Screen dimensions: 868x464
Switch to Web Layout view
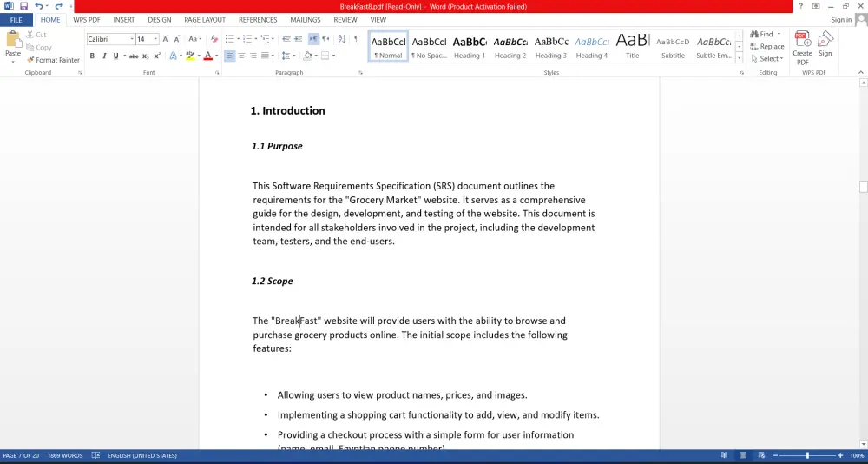click(760, 455)
